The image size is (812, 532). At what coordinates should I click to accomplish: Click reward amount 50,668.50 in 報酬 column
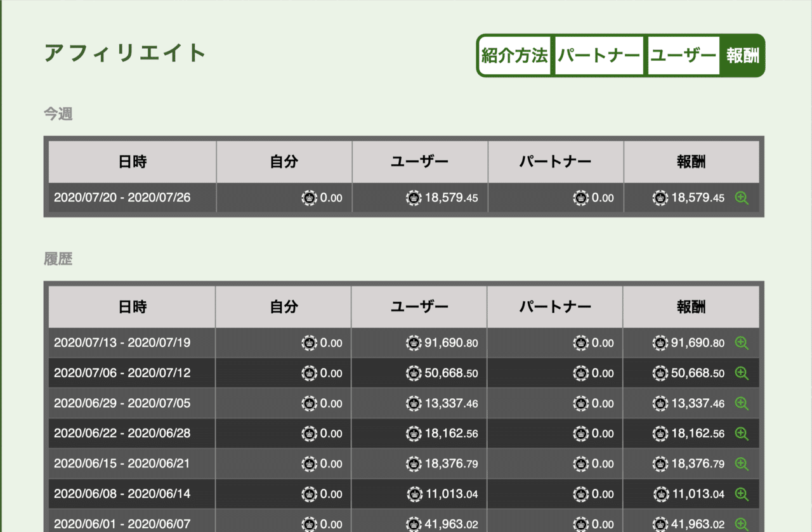[x=698, y=373]
